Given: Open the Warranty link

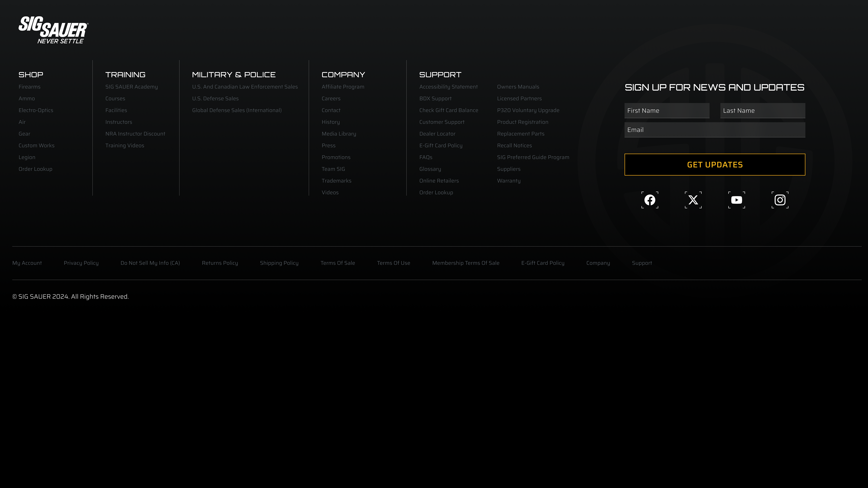Looking at the screenshot, I should 509,181.
